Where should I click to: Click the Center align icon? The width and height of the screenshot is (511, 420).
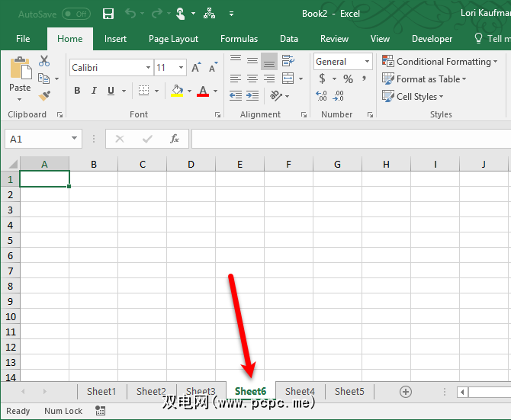click(252, 79)
